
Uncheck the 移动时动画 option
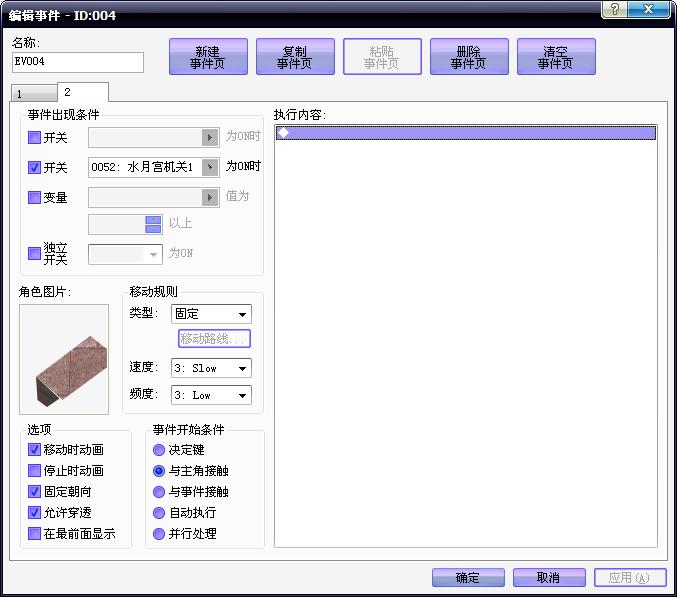point(34,449)
